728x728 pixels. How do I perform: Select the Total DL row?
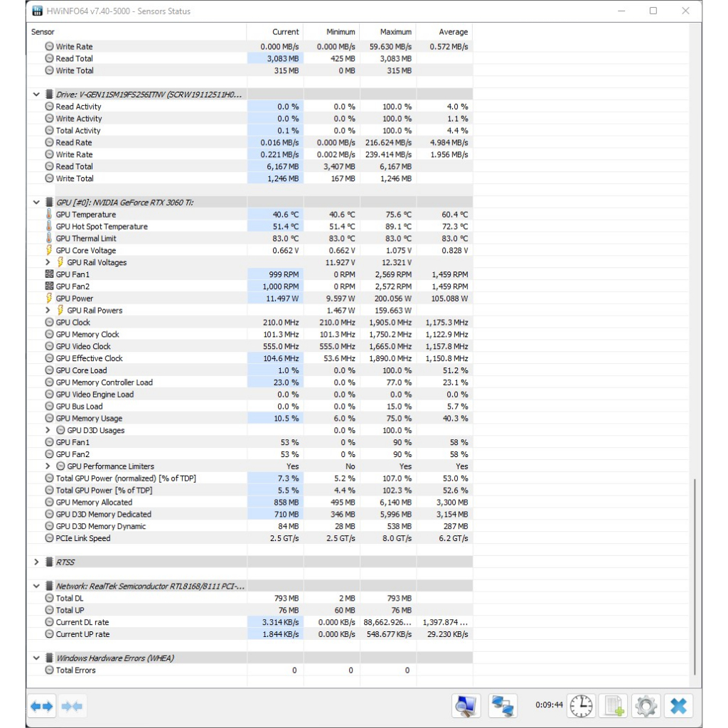click(x=250, y=598)
